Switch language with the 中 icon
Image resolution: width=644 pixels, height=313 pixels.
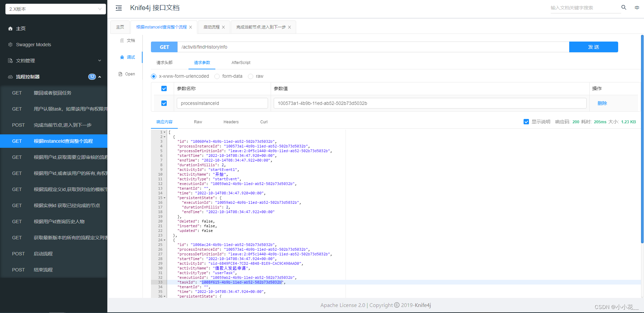tap(637, 8)
